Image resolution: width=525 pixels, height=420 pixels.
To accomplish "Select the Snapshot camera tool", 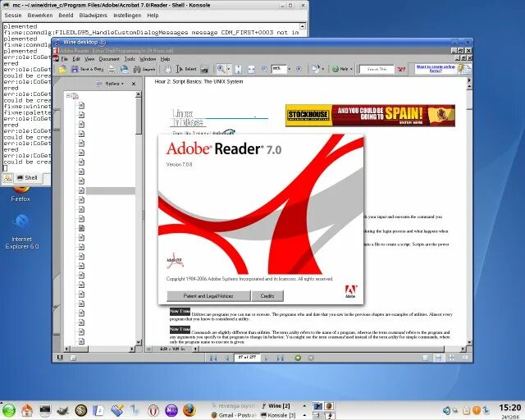I will (x=204, y=70).
